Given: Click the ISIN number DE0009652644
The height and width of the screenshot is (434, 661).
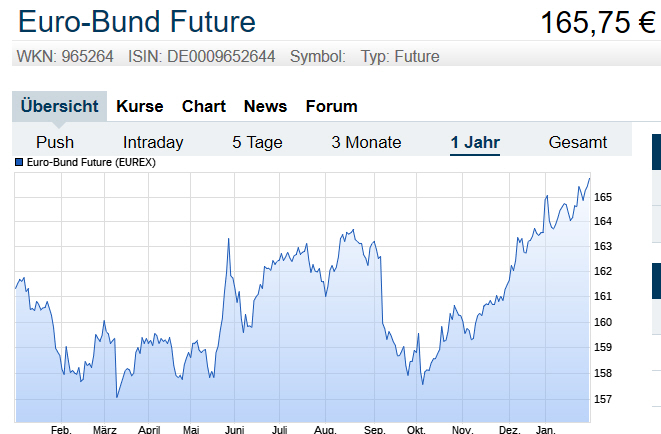Looking at the screenshot, I should tap(221, 57).
